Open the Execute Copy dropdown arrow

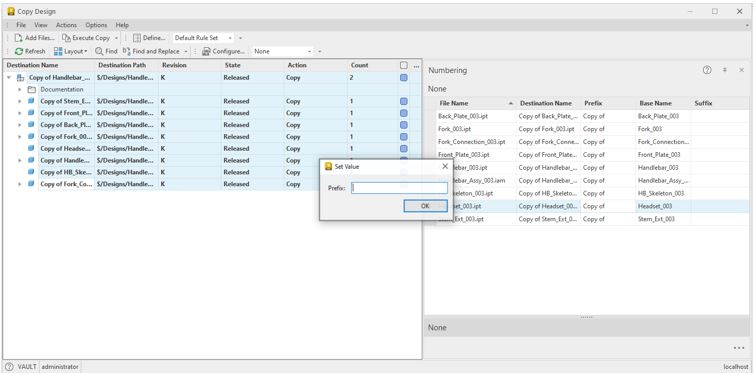(117, 38)
